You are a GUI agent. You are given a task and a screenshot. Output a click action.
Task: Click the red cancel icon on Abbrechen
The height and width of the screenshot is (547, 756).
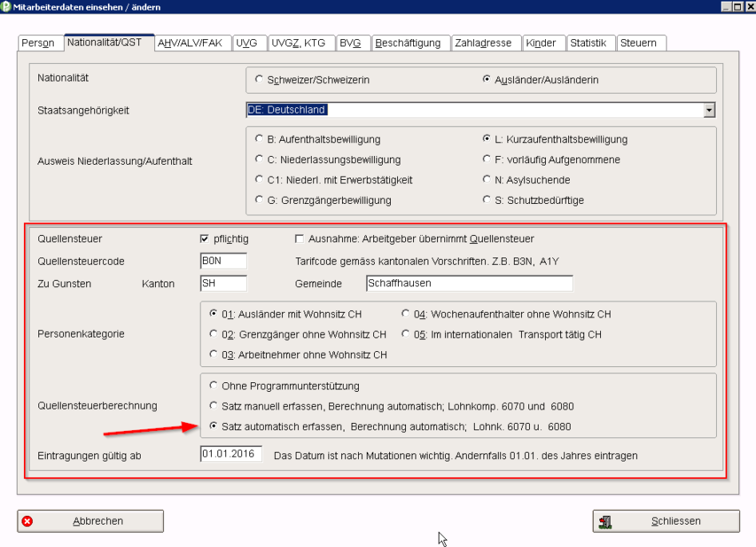(x=28, y=521)
